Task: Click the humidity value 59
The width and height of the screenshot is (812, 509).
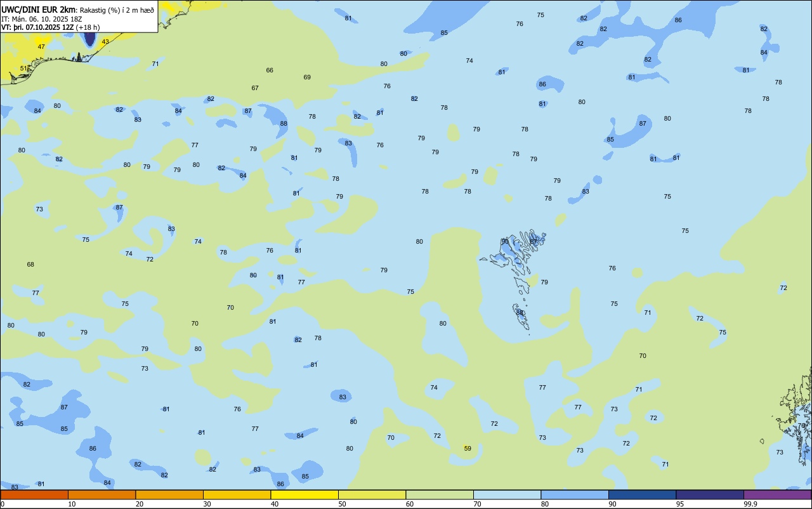Action: coord(468,448)
